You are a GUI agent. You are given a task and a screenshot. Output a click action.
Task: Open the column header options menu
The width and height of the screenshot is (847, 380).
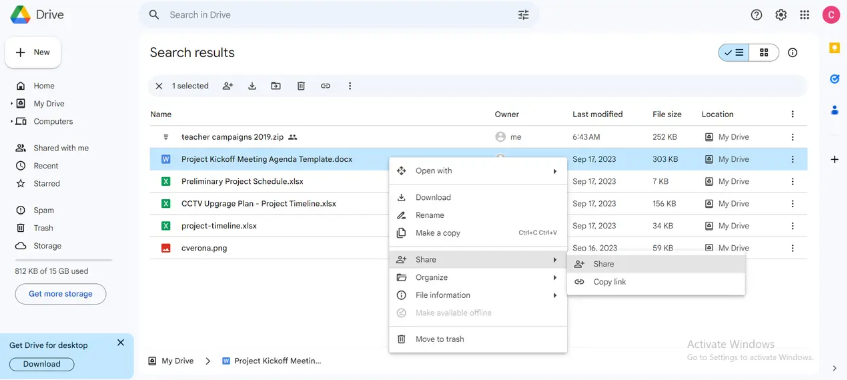[x=792, y=114]
